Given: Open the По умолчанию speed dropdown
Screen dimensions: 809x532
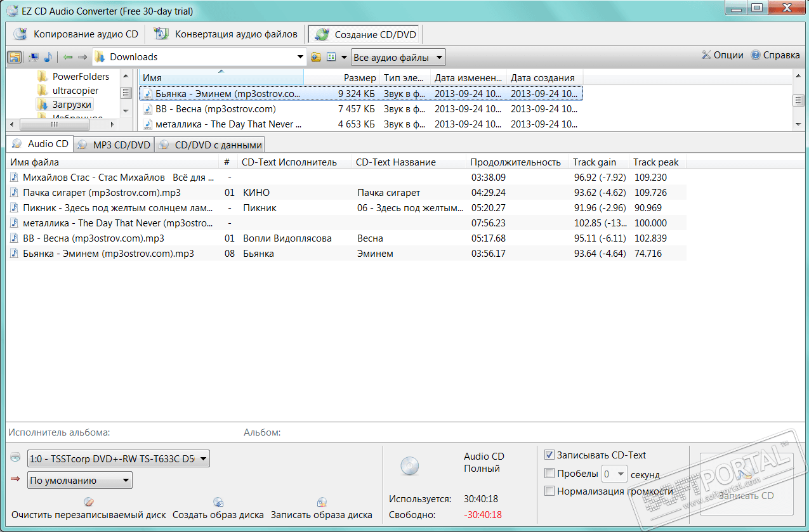Looking at the screenshot, I should 80,480.
